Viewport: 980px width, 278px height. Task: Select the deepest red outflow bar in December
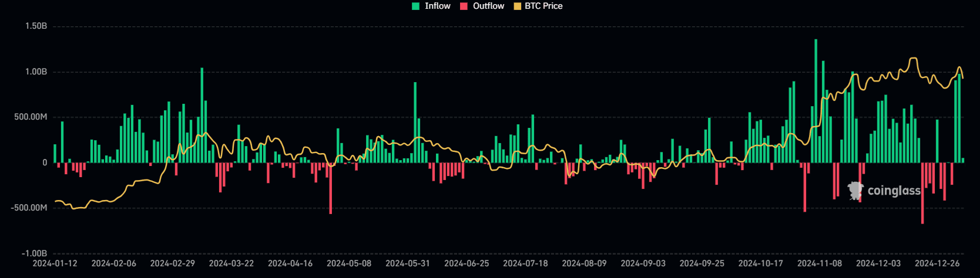click(x=922, y=192)
